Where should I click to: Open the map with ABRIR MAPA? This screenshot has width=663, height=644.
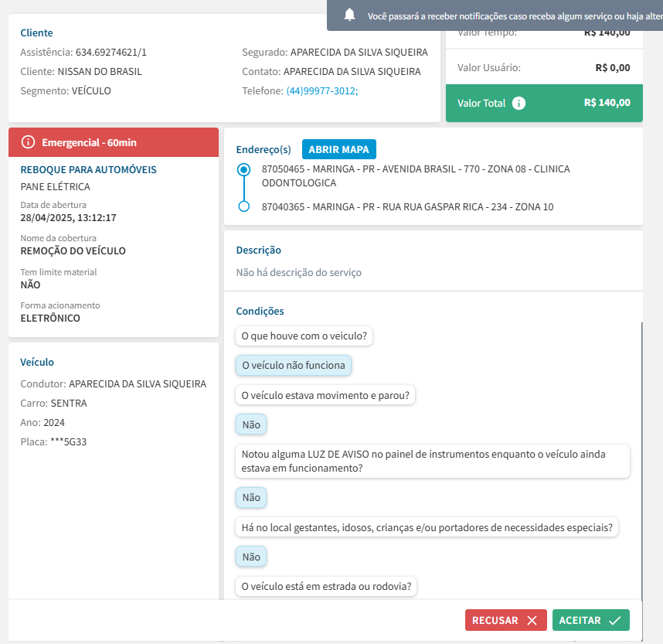coord(338,149)
